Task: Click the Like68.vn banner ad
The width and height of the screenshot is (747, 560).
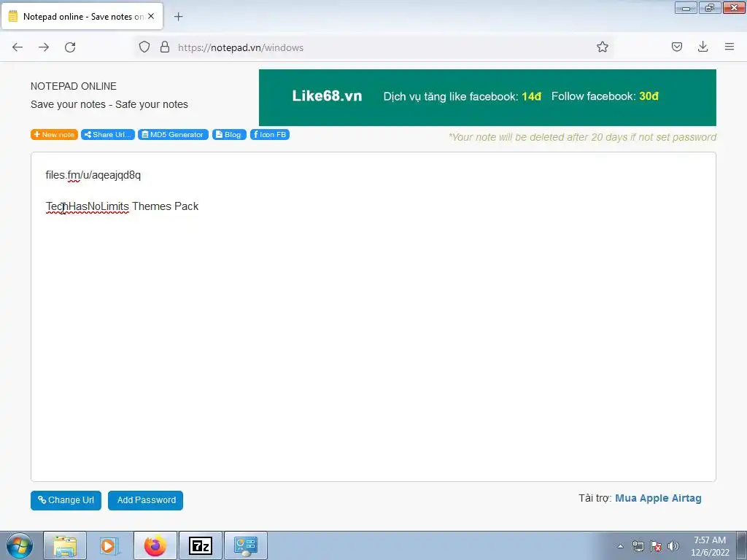Action: click(487, 98)
